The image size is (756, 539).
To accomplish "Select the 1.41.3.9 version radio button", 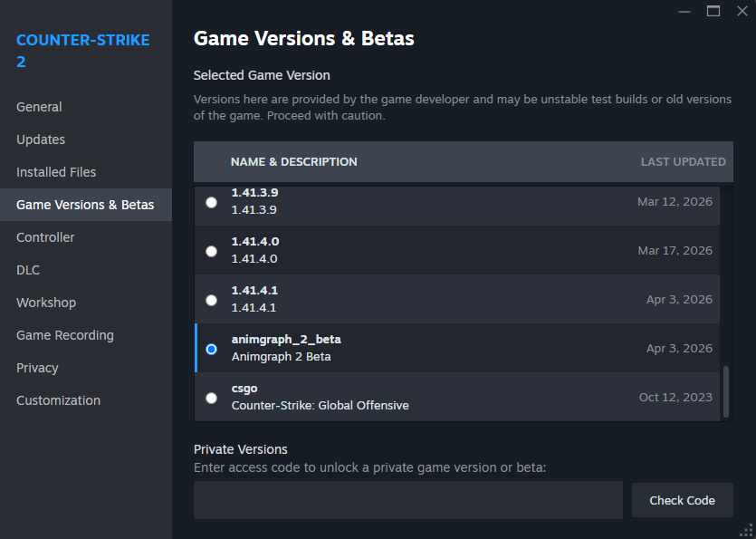I will click(211, 202).
